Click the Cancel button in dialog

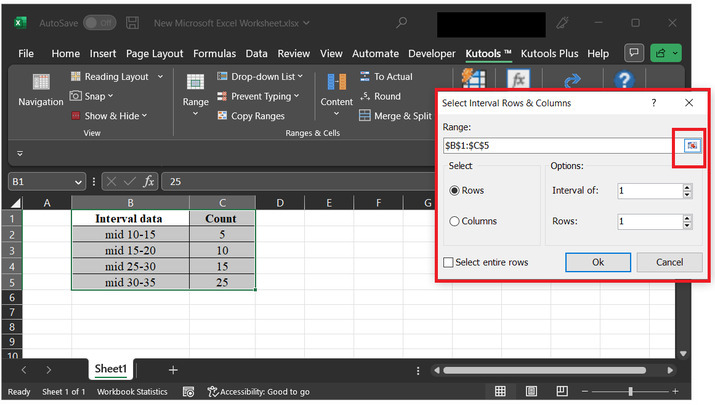(669, 262)
